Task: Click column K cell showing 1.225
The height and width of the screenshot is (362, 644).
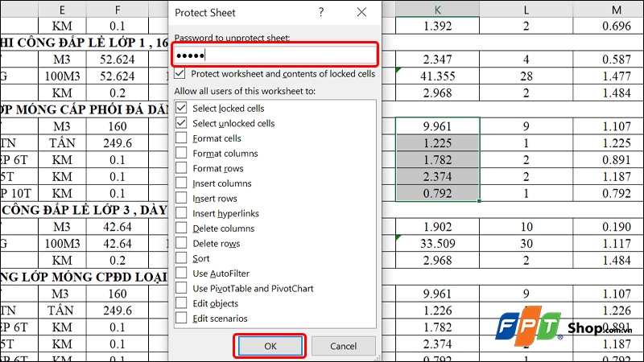Action: [x=437, y=143]
